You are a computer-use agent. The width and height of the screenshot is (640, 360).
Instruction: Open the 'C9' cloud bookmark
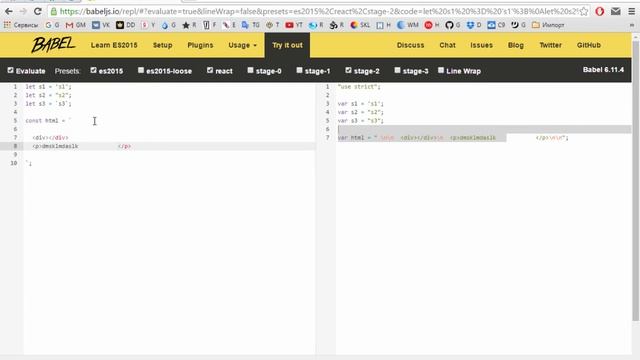point(496,25)
